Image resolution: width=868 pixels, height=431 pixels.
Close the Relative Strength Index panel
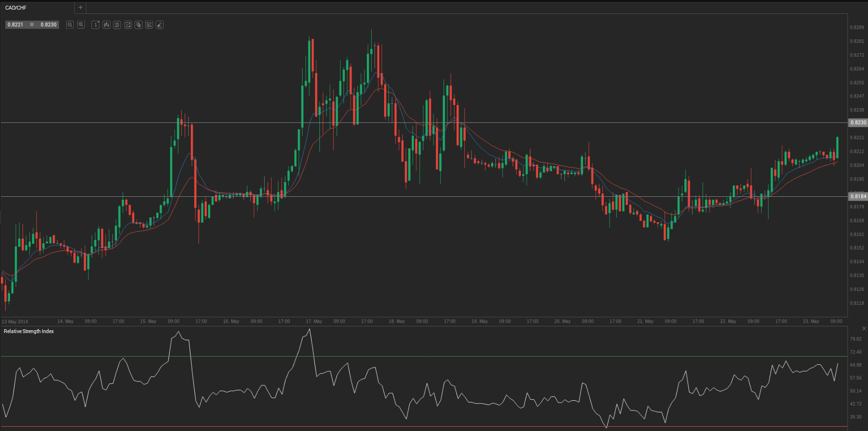tap(864, 329)
